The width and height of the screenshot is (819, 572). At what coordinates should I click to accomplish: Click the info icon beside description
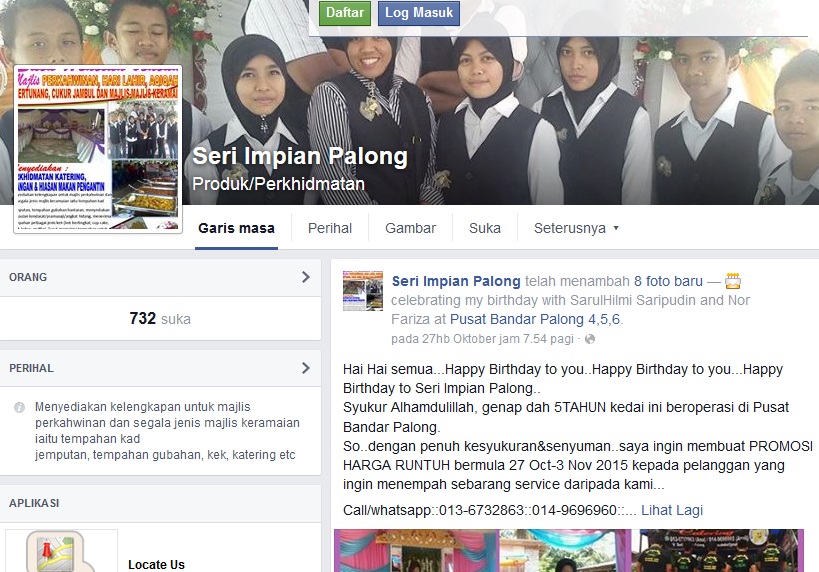click(19, 407)
